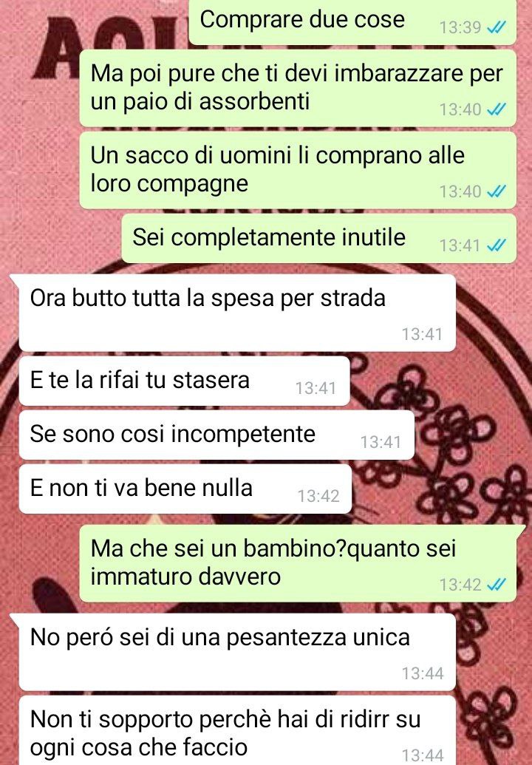Select 'No peró sei di una pesantezza unica'
Screen dimensions: 532x765
(x=237, y=652)
